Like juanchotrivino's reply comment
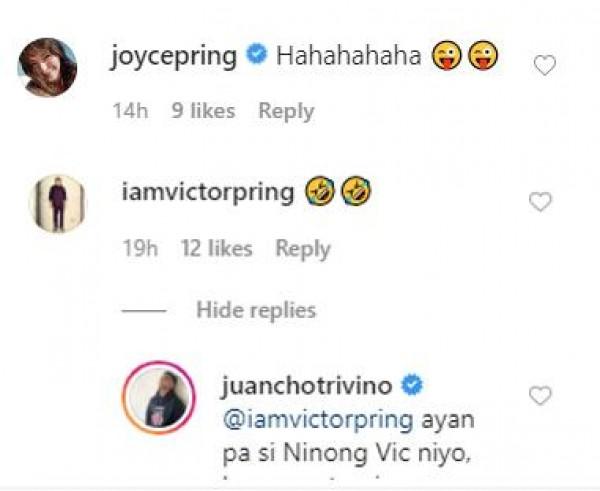600x491 pixels. point(540,395)
